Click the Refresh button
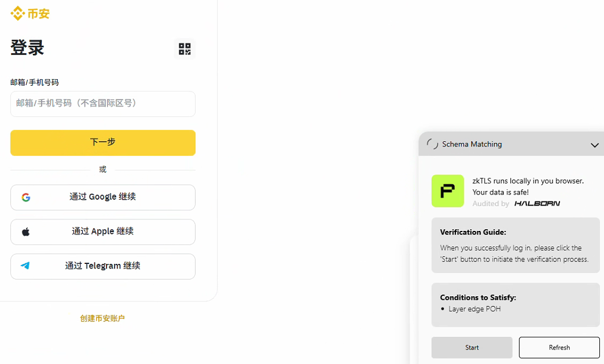The image size is (604, 364). 559,347
